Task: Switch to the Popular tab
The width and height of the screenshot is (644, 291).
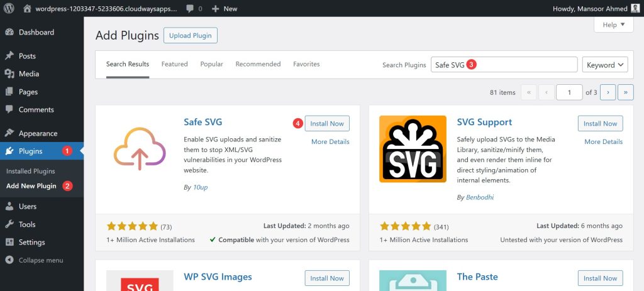Action: tap(211, 64)
